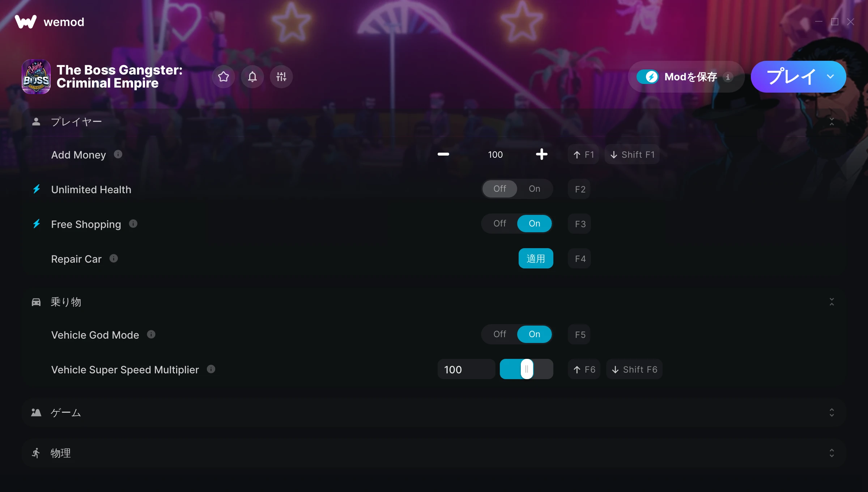Open info for Vehicle Super Speed Multiplier

pos(211,369)
